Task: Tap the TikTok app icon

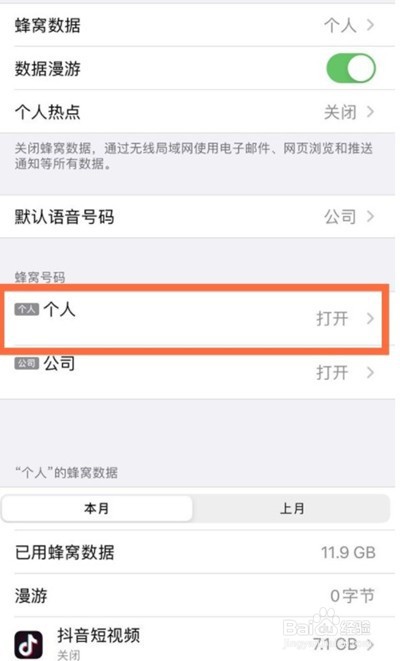Action: click(29, 645)
